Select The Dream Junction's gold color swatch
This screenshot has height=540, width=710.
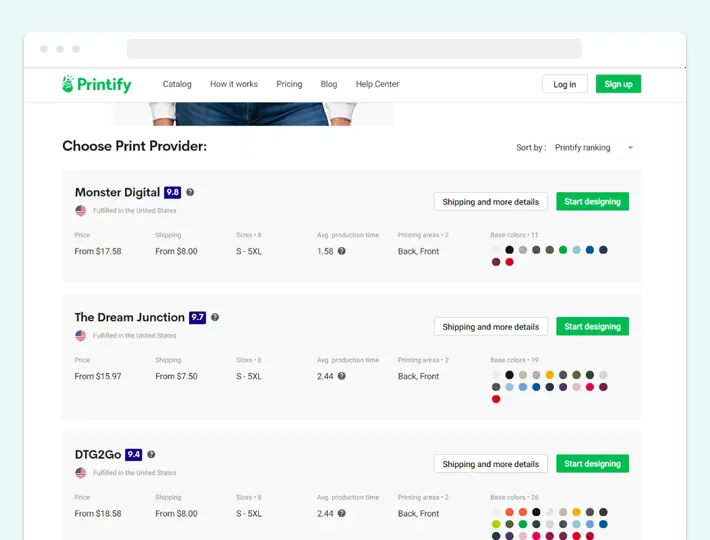(x=549, y=375)
